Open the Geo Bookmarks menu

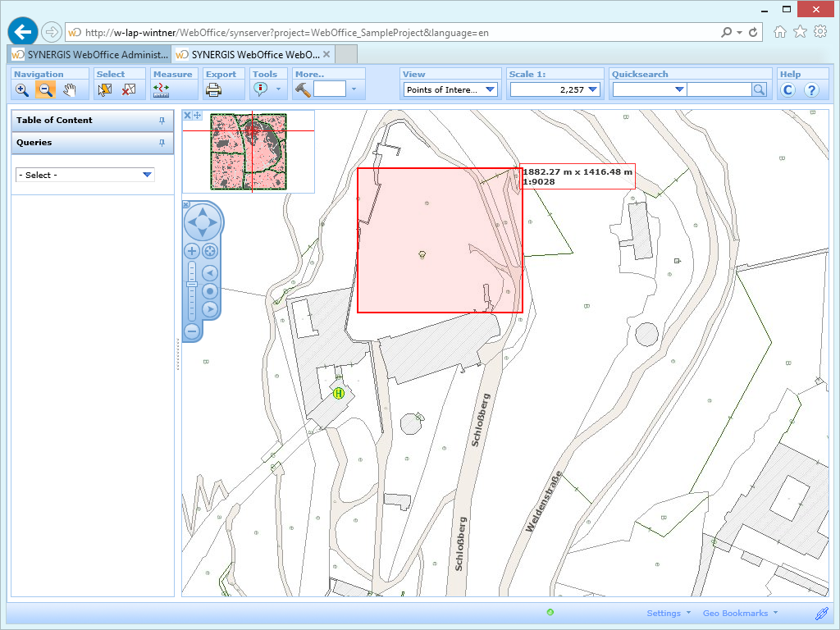[x=736, y=613]
